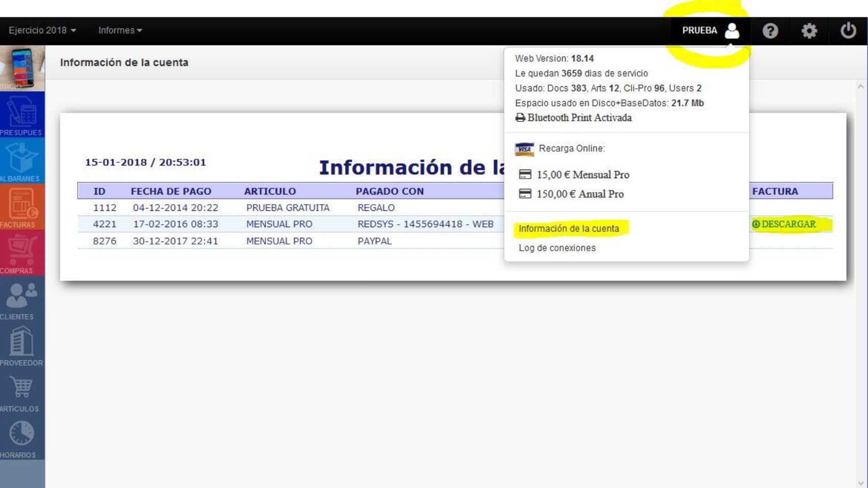This screenshot has height=488, width=868.
Task: Select Información de la cuenta menu entry
Action: click(x=569, y=229)
